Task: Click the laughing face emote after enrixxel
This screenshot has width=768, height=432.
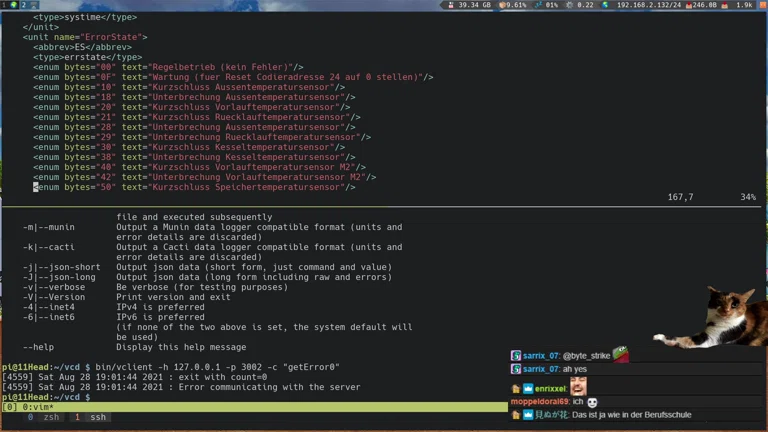Action: (x=578, y=387)
